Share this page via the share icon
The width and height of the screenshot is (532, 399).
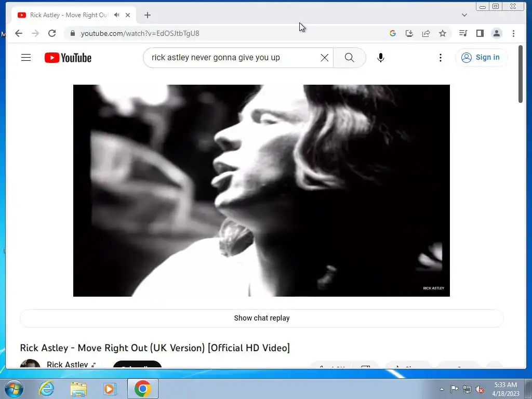[426, 33]
